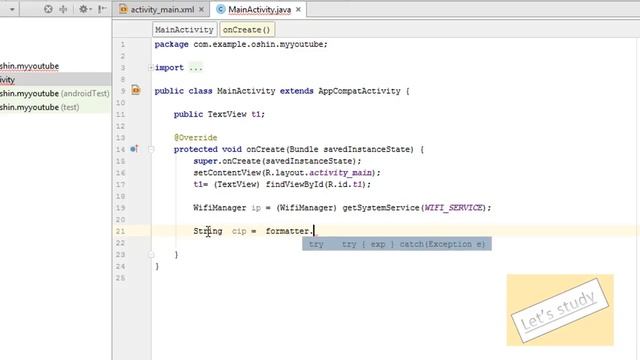Screen dimensions: 640x360
Task: Open the project panel settings gear
Action: (x=84, y=9)
